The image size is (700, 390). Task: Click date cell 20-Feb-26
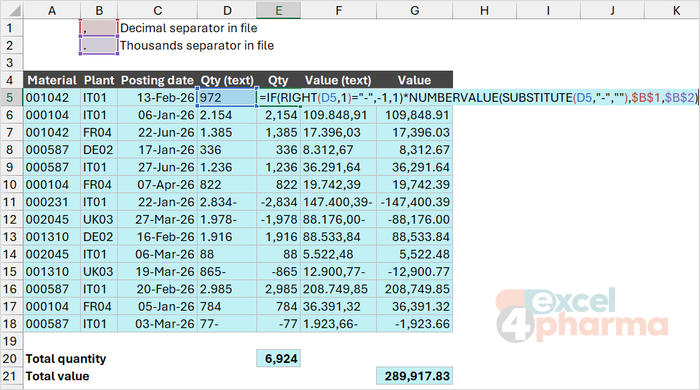click(158, 289)
